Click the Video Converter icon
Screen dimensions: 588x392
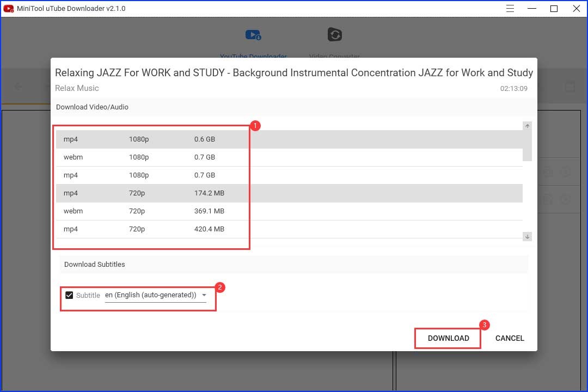[334, 34]
